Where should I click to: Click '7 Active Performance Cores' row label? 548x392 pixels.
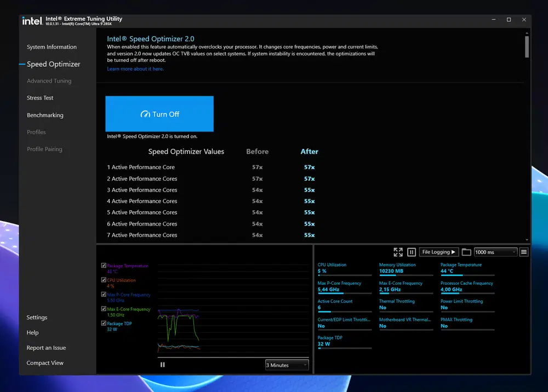[x=142, y=235]
